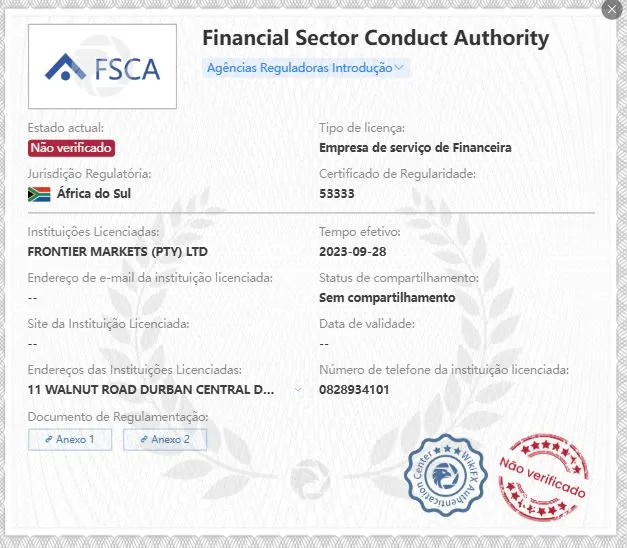Select the license number 53333
This screenshot has width=627, height=548.
(337, 194)
